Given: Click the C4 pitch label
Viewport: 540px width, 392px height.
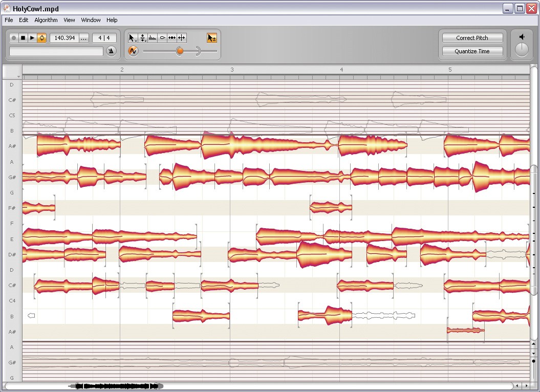Looking at the screenshot, I should 12,301.
